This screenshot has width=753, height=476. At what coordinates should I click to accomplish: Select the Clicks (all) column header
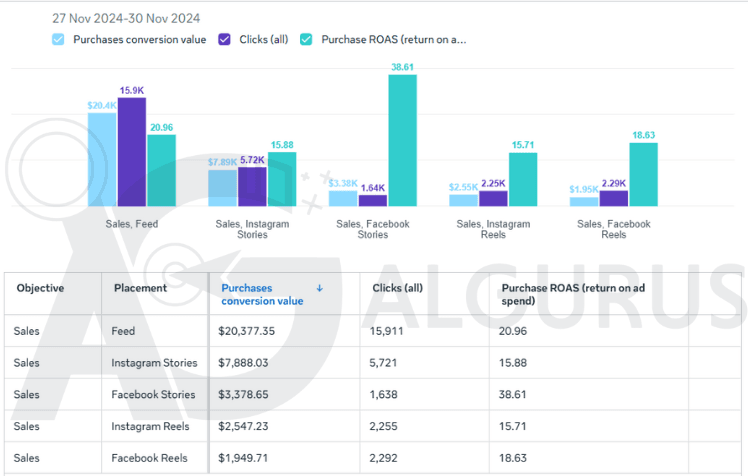400,288
